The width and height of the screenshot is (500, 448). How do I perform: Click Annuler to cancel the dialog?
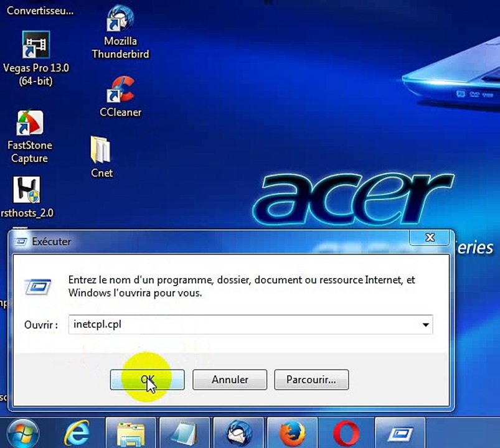click(x=230, y=380)
